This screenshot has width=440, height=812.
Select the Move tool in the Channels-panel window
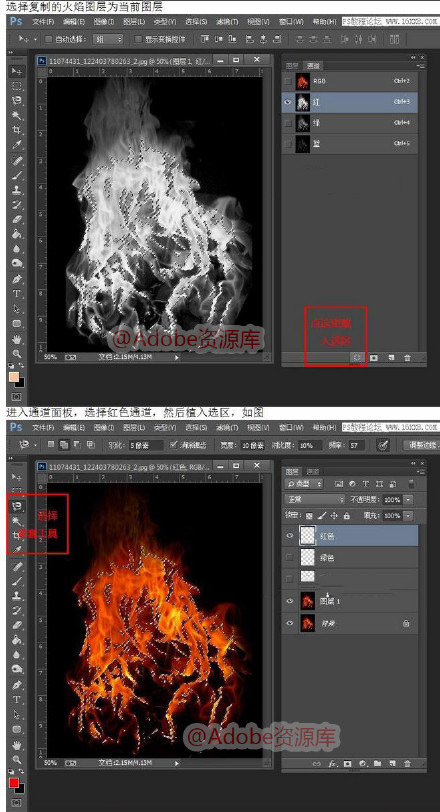pyautogui.click(x=17, y=71)
